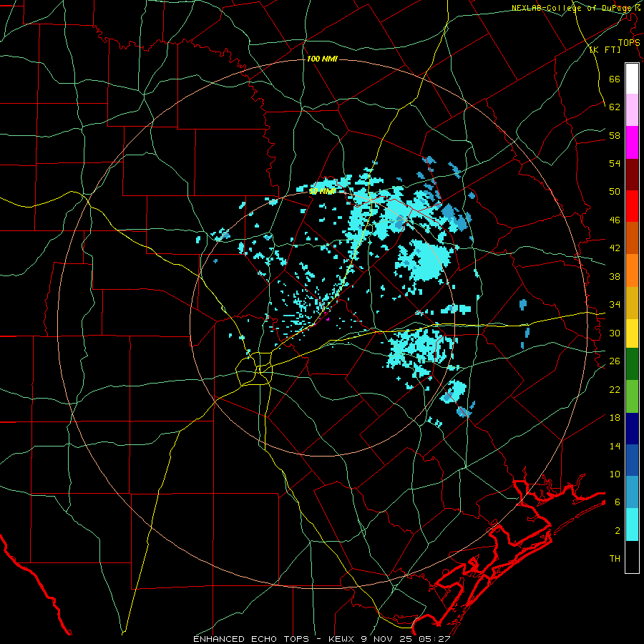The width and height of the screenshot is (644, 644).
Task: Click the 'TH' legend label
Action: click(x=615, y=559)
